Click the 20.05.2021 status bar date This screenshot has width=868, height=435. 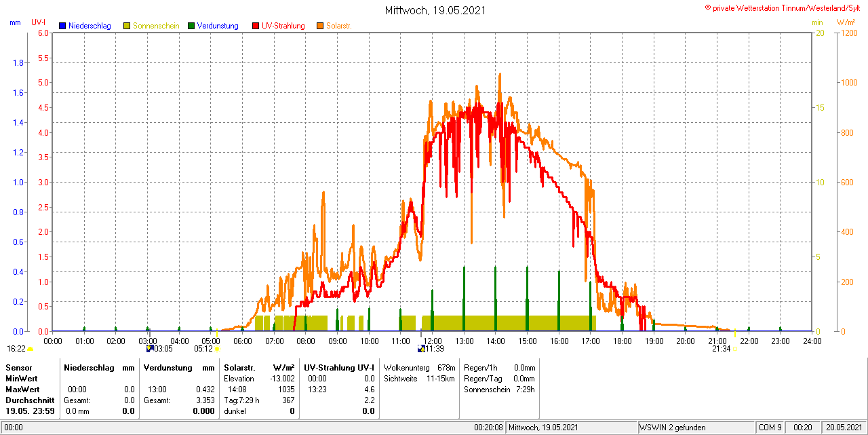(x=843, y=428)
